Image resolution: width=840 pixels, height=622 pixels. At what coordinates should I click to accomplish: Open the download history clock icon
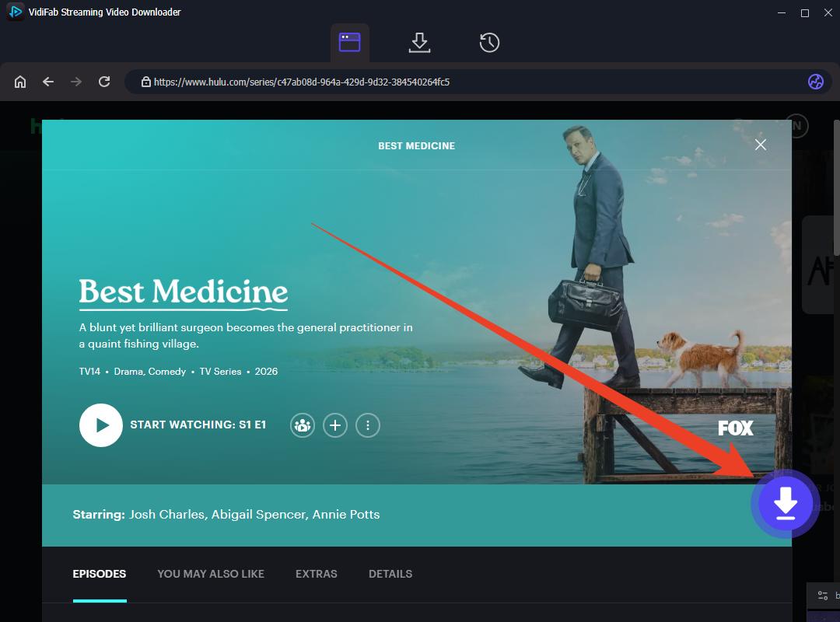[489, 42]
